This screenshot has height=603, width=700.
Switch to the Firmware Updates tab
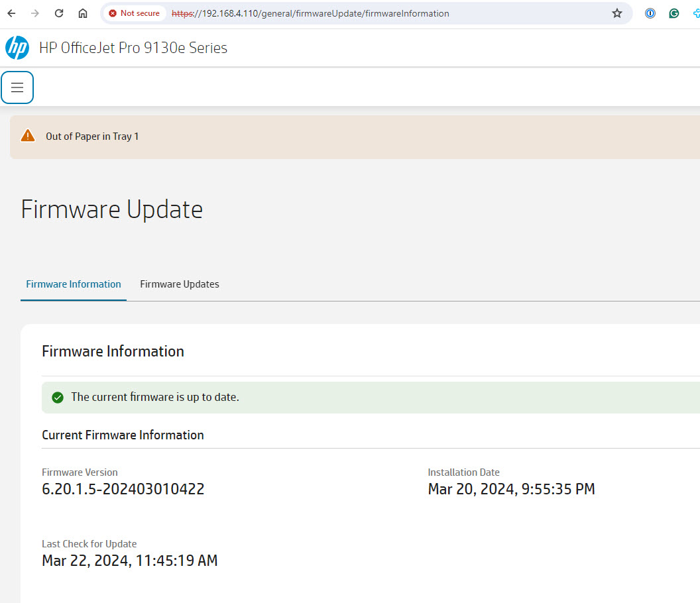coord(180,284)
